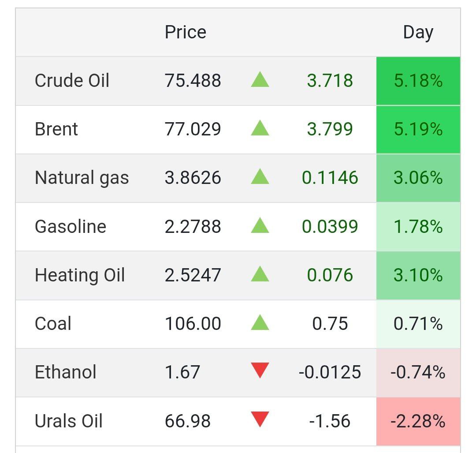The image size is (476, 453).
Task: Open the Brent commodity link
Action: coord(56,129)
